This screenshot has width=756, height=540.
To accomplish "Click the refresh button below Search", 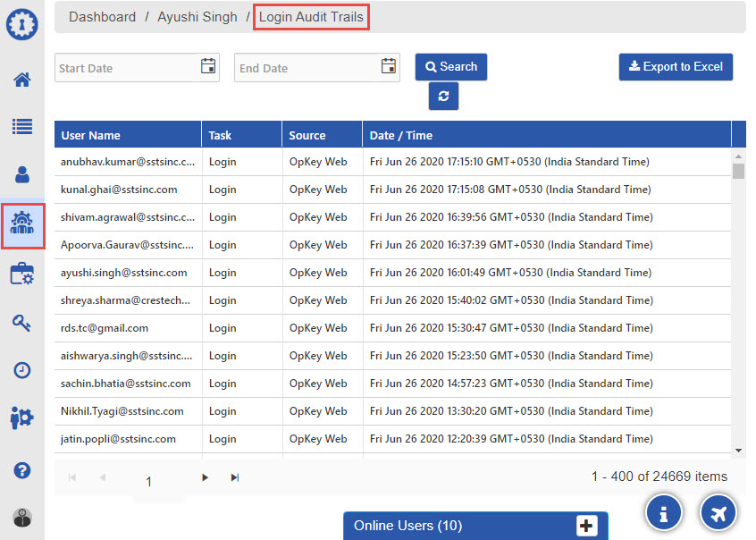I will [443, 97].
